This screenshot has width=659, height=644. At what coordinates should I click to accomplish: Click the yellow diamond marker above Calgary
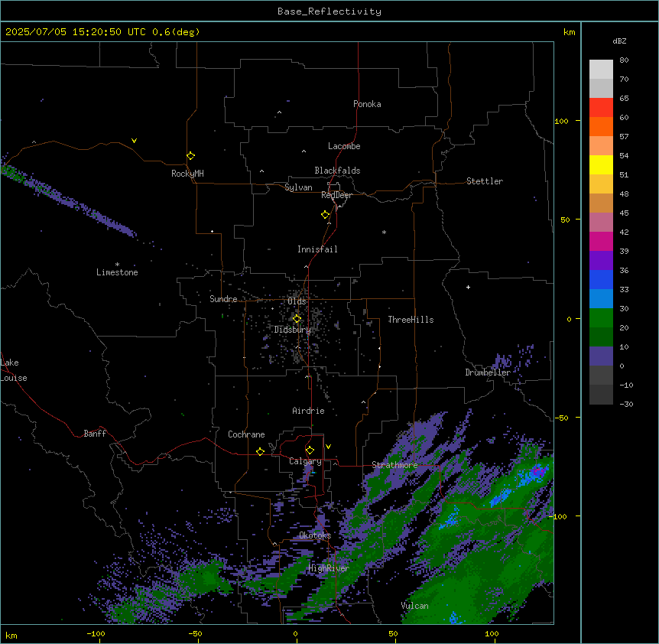click(x=310, y=450)
